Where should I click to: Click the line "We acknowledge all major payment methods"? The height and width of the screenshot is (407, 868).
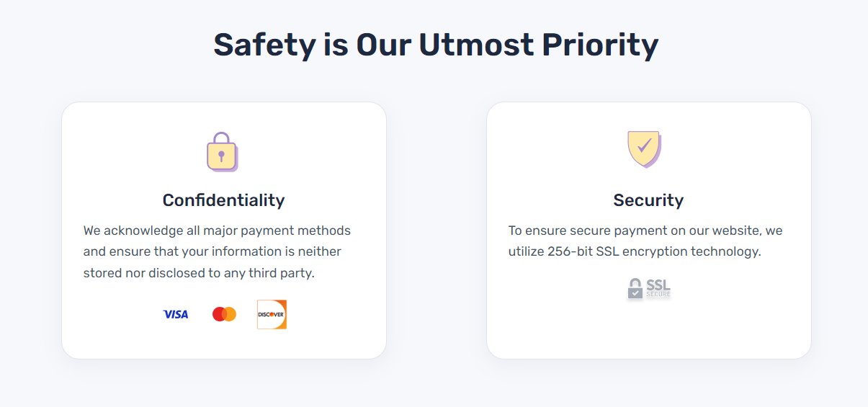tap(217, 231)
